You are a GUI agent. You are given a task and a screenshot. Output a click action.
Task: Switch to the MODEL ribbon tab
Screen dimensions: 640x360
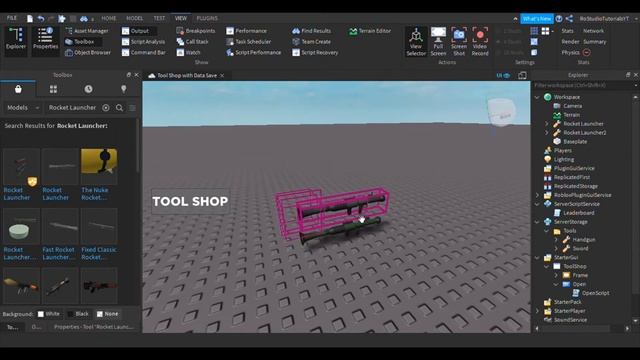pyautogui.click(x=134, y=18)
